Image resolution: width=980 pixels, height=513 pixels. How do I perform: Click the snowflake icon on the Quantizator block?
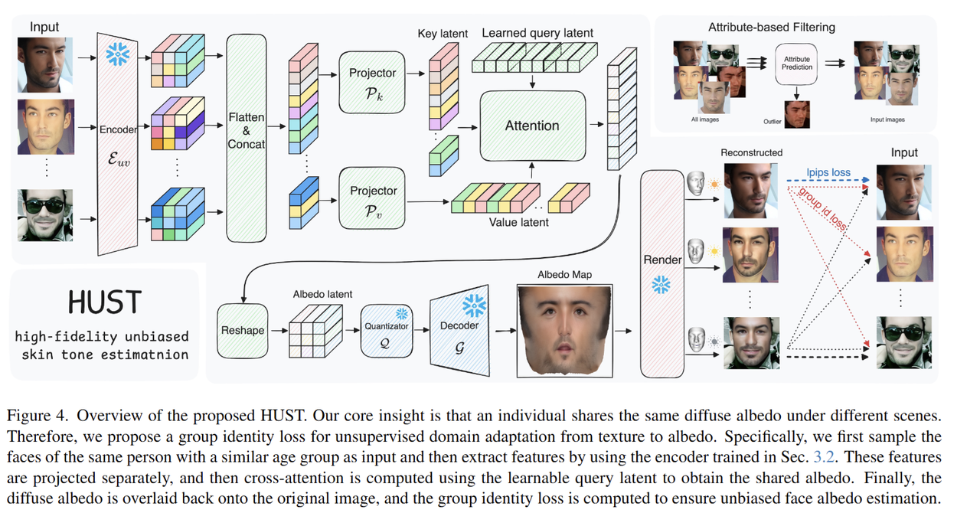pyautogui.click(x=400, y=314)
